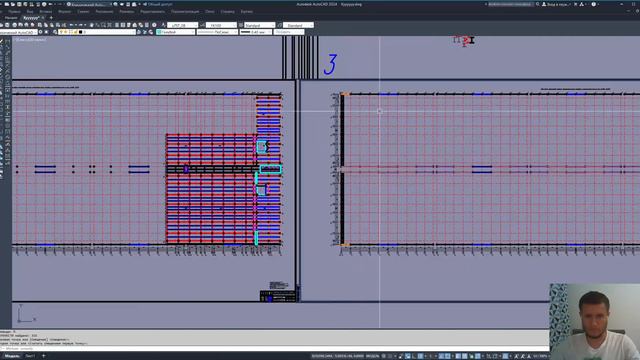640x360 pixels.
Task: Add a new drawing tab with the plus button
Action: [x=51, y=18]
